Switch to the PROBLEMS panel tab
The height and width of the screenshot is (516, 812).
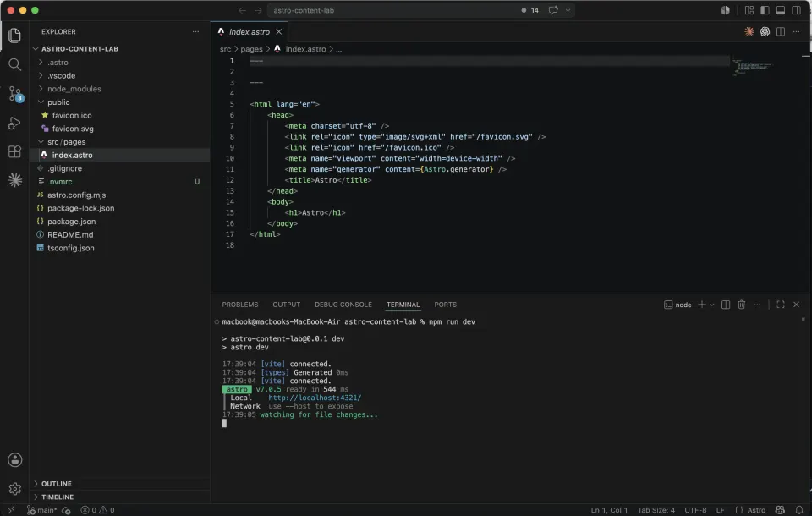[x=239, y=305]
